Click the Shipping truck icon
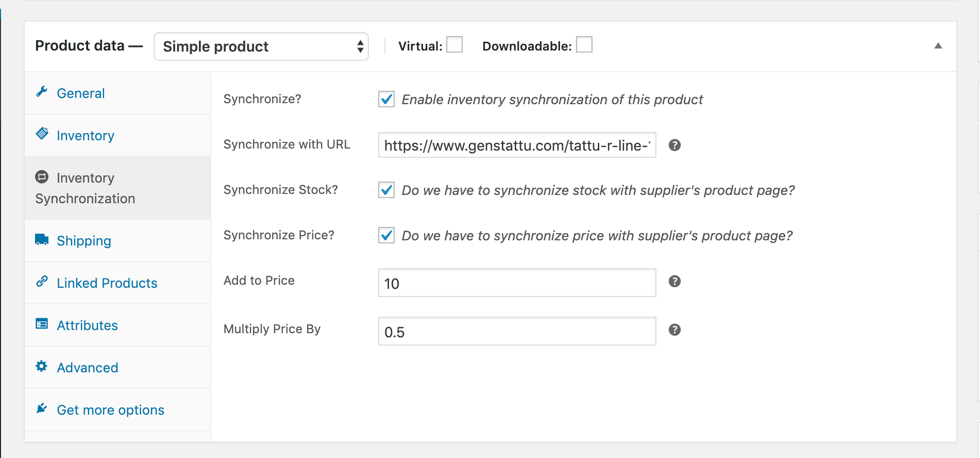This screenshot has height=458, width=980. coord(42,239)
